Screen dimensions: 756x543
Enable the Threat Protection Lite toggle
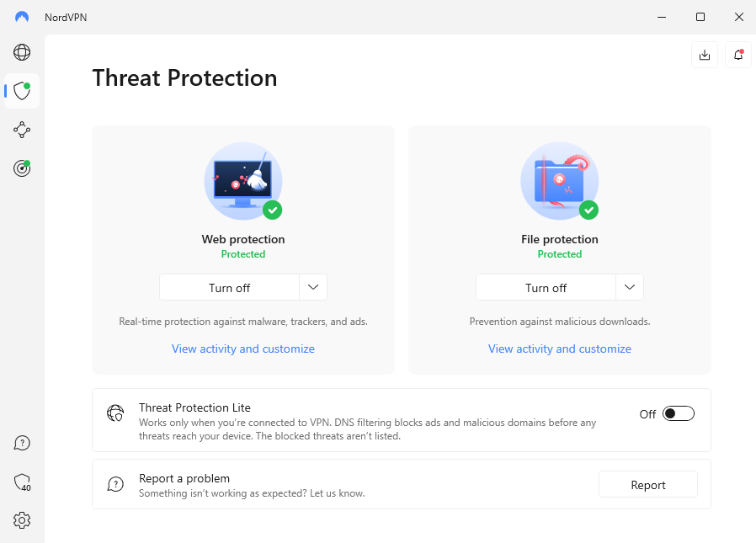tap(679, 413)
